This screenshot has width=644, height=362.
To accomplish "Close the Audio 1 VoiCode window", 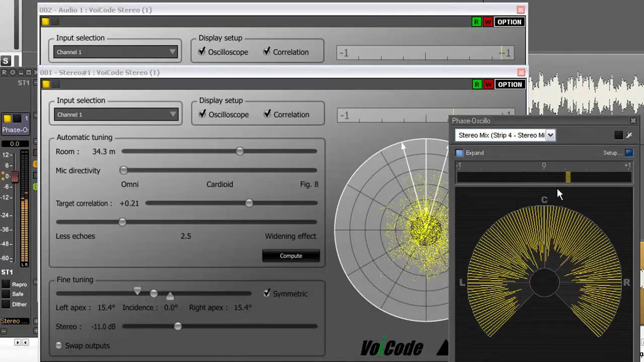I will pos(521,10).
